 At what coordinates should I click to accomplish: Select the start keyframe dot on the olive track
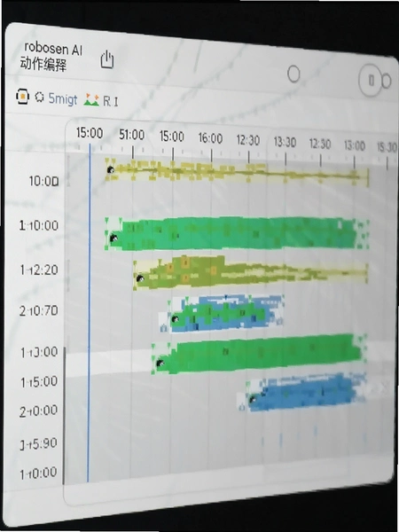pos(139,279)
